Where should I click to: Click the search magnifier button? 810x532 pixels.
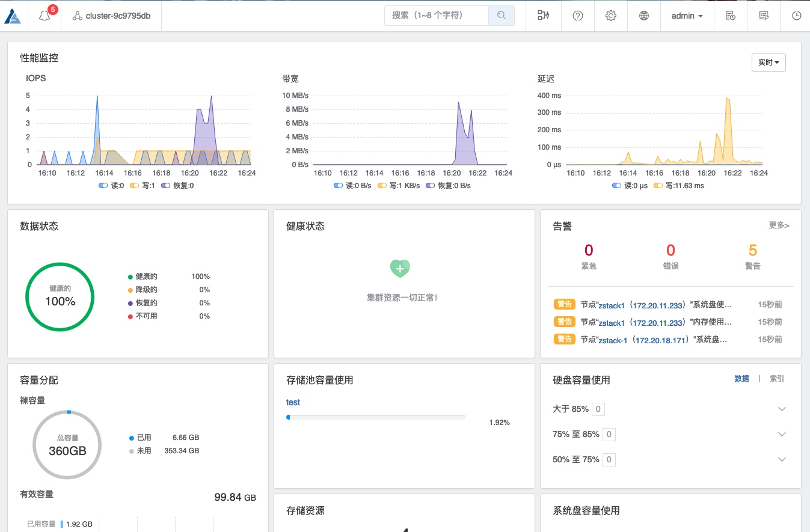501,16
